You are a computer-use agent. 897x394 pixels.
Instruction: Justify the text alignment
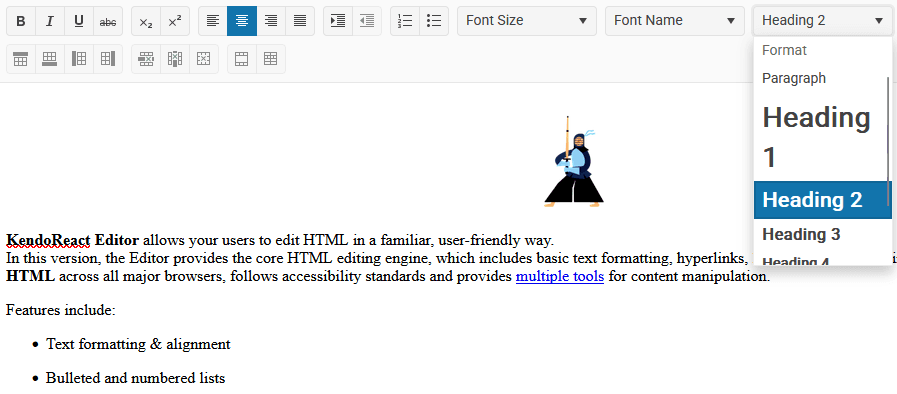pos(300,21)
